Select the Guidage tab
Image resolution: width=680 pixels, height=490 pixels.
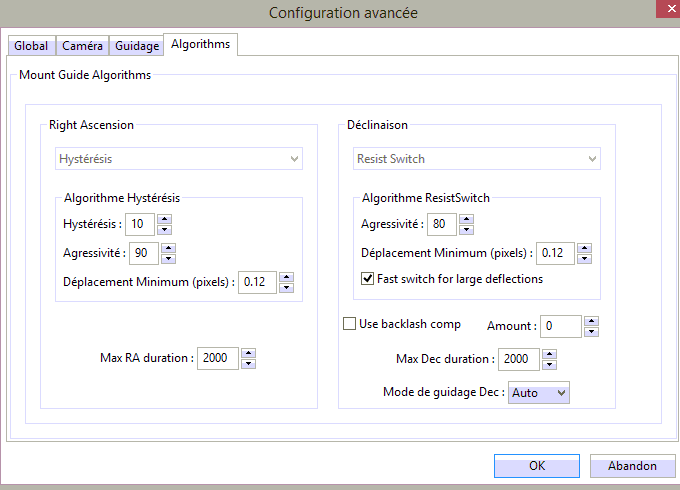[136, 46]
